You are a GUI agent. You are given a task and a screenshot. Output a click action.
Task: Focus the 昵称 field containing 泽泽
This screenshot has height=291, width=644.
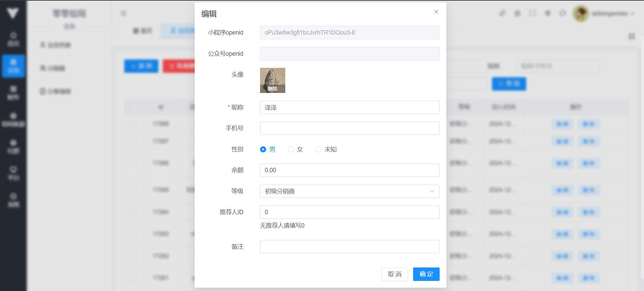point(349,107)
